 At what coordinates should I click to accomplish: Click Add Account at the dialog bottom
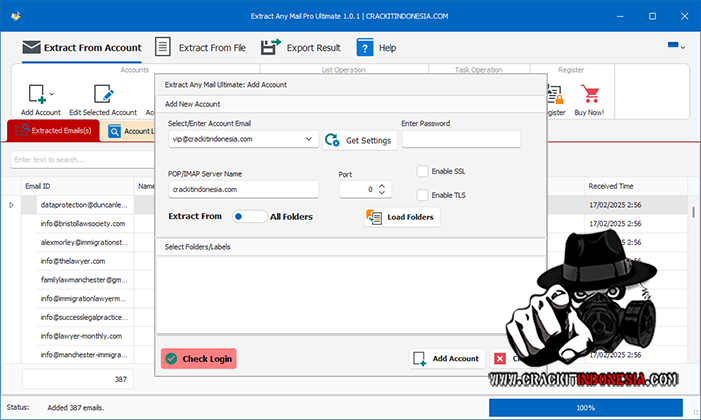(446, 358)
